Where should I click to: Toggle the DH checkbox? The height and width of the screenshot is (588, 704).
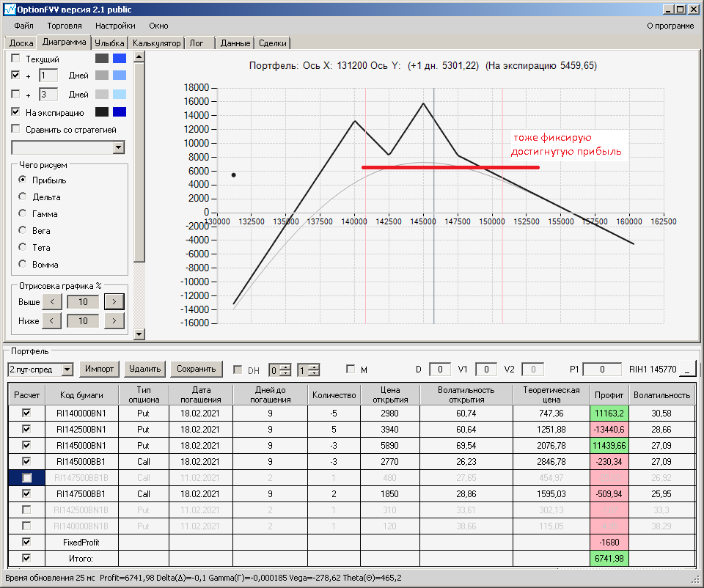coord(238,370)
